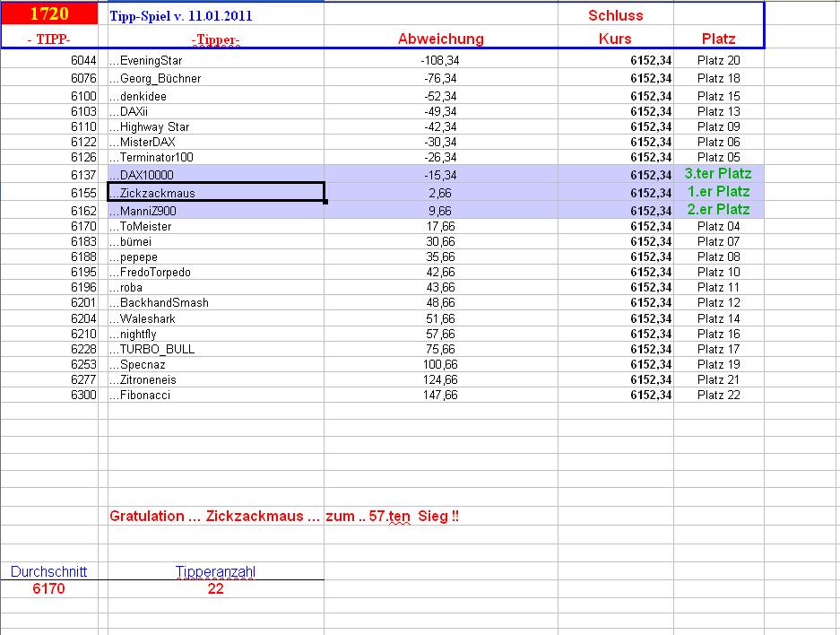Viewport: 840px width, 635px height.
Task: Select the Durchschnitt label cell
Action: tap(49, 571)
